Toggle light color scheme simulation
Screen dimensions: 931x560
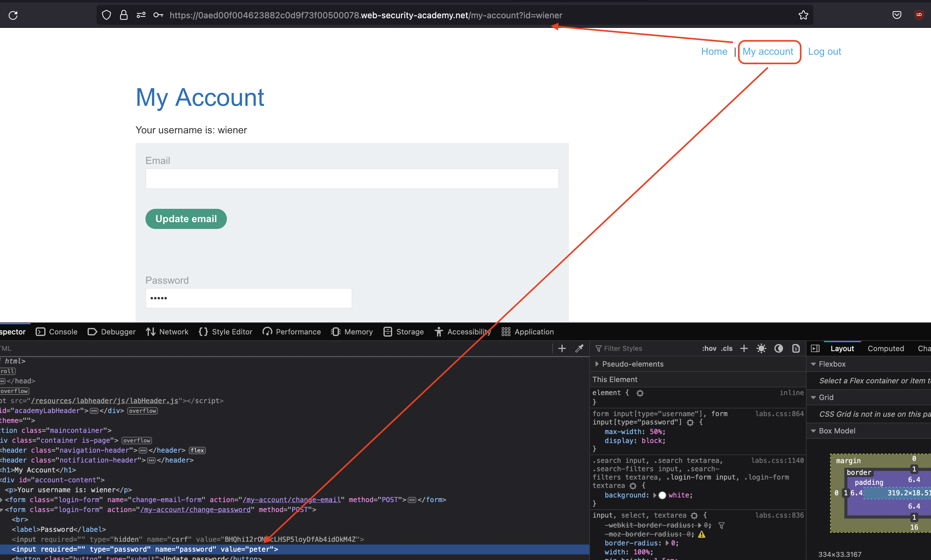(761, 348)
